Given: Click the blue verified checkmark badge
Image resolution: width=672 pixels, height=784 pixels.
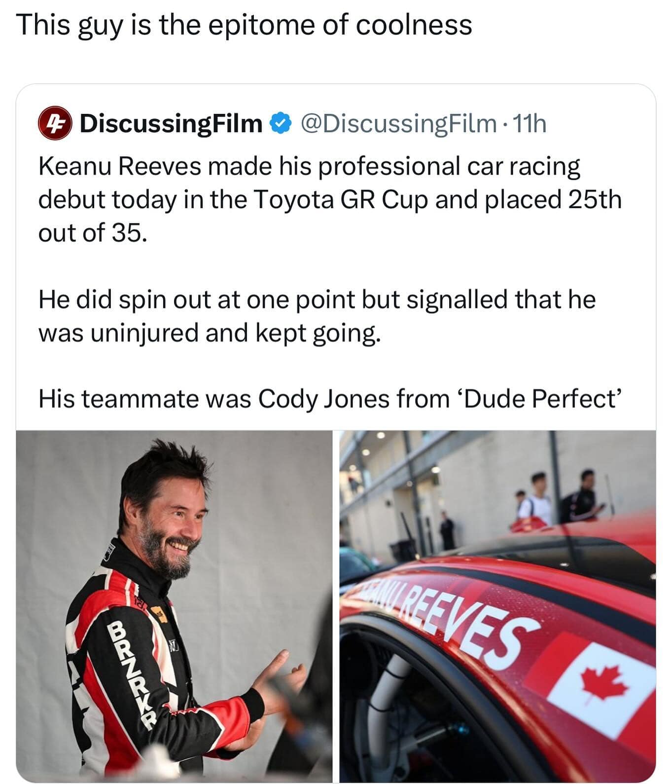Looking at the screenshot, I should [x=280, y=123].
